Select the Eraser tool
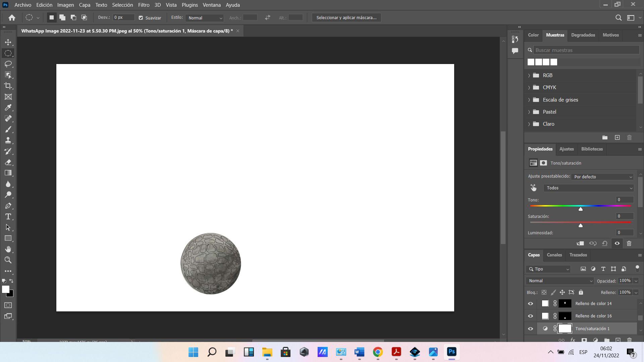Viewport: 644px width, 362px height. [x=8, y=162]
